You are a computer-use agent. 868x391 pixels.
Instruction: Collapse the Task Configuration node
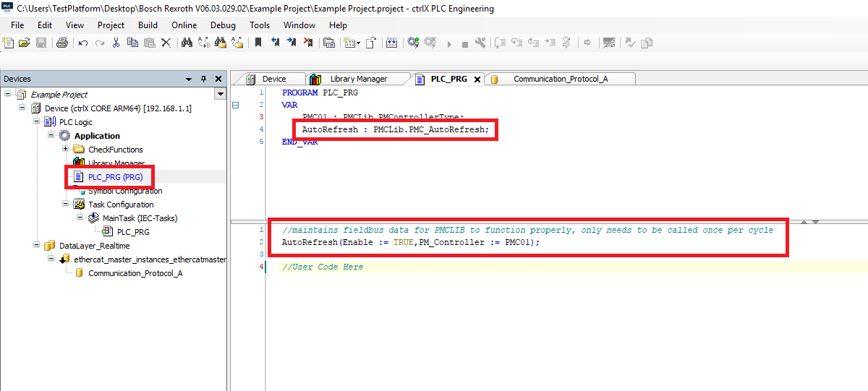point(66,205)
